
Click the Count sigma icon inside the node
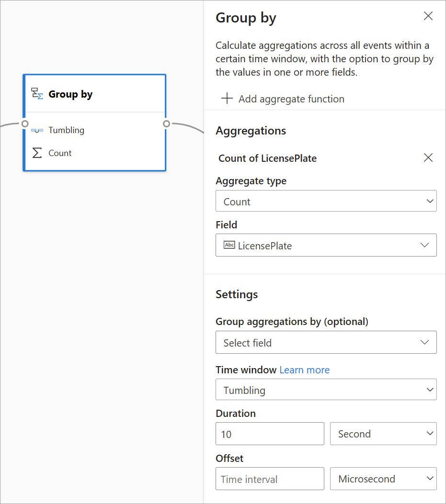pos(37,153)
